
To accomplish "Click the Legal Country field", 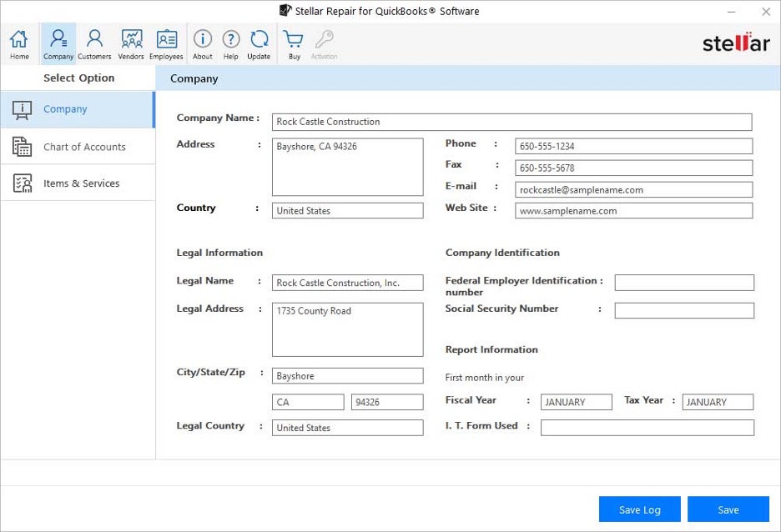I will coord(348,428).
